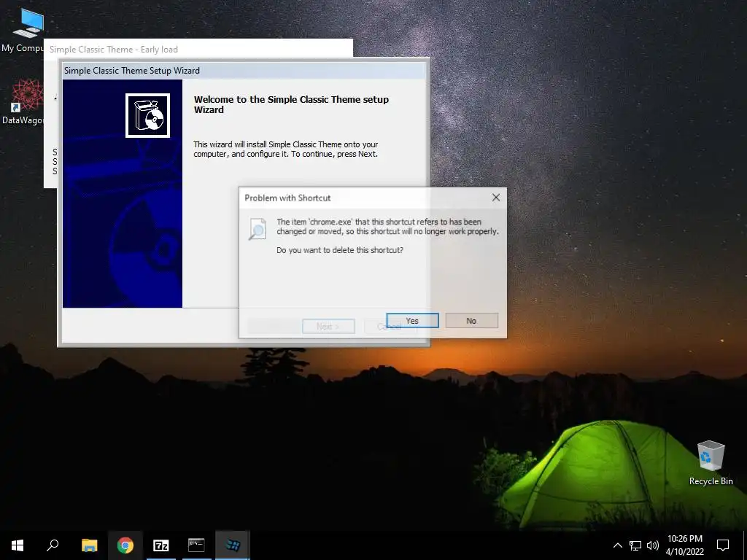Select the Early load window title bar
747x560 pixels.
(198, 49)
